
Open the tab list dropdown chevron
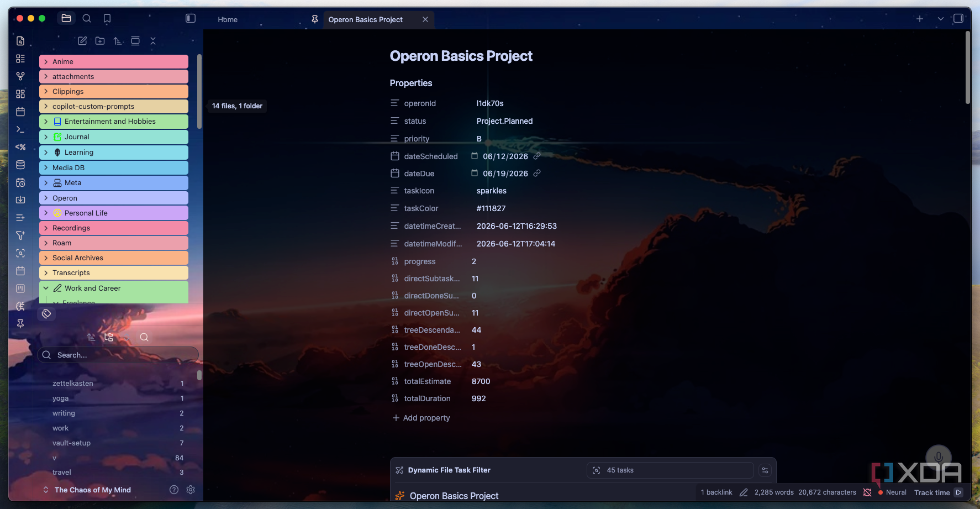[x=941, y=19]
